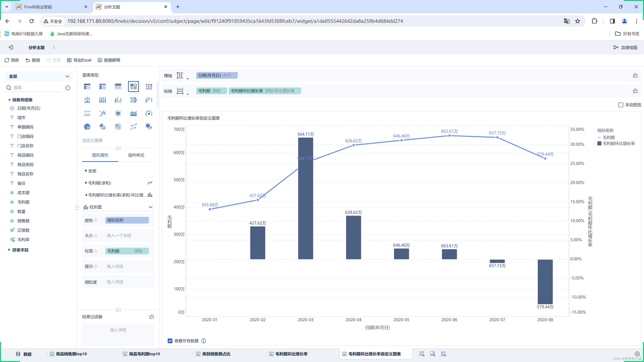Open the 商品毛利额top10 bottom tab

(142, 354)
